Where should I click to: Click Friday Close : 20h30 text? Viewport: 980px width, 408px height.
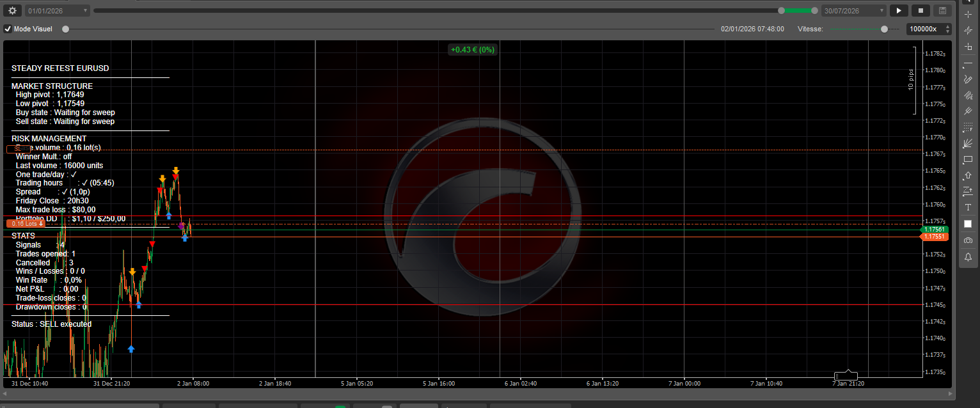pyautogui.click(x=52, y=201)
